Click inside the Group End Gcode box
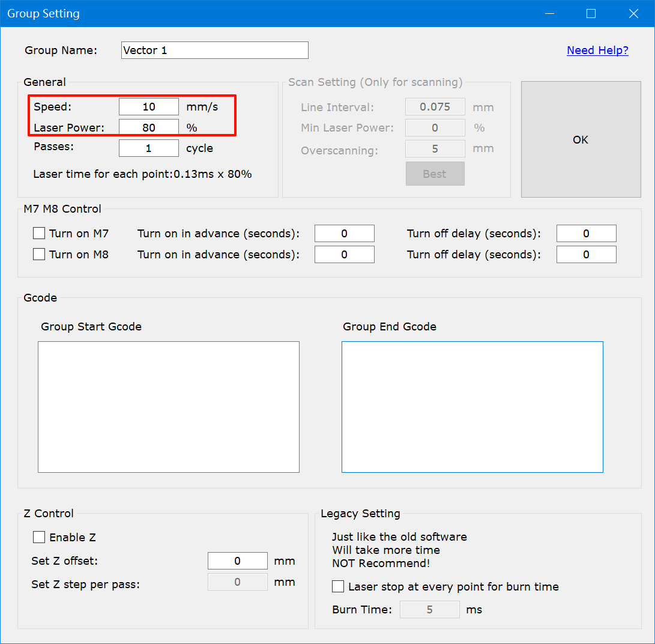The height and width of the screenshot is (644, 655). tap(472, 407)
